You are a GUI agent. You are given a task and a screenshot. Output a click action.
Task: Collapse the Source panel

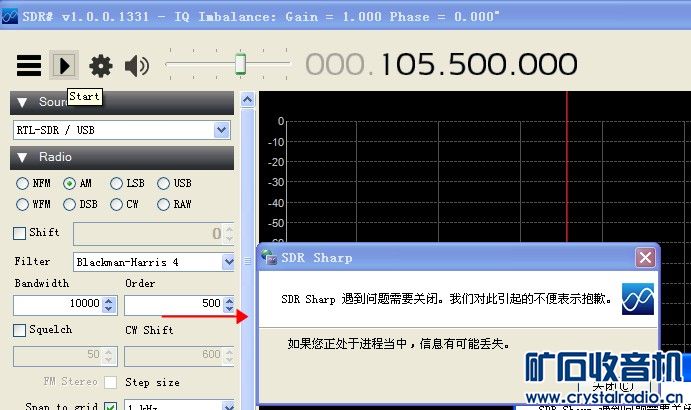(x=22, y=102)
